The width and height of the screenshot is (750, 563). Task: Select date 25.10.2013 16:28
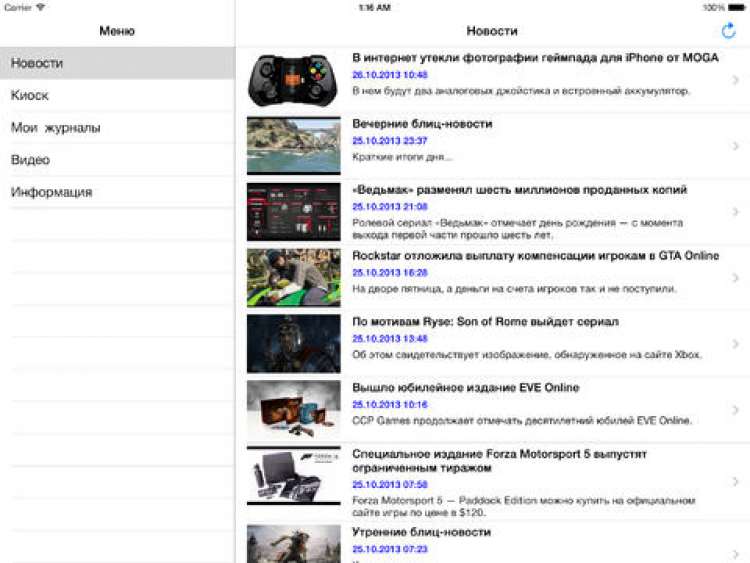[390, 273]
